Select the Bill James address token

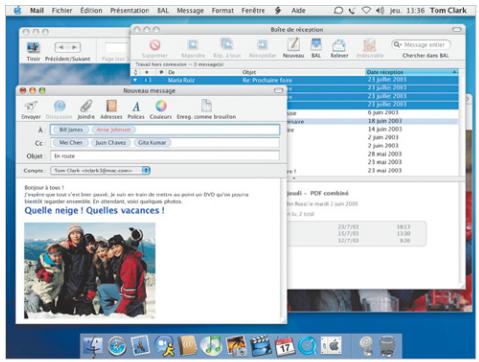71,130
